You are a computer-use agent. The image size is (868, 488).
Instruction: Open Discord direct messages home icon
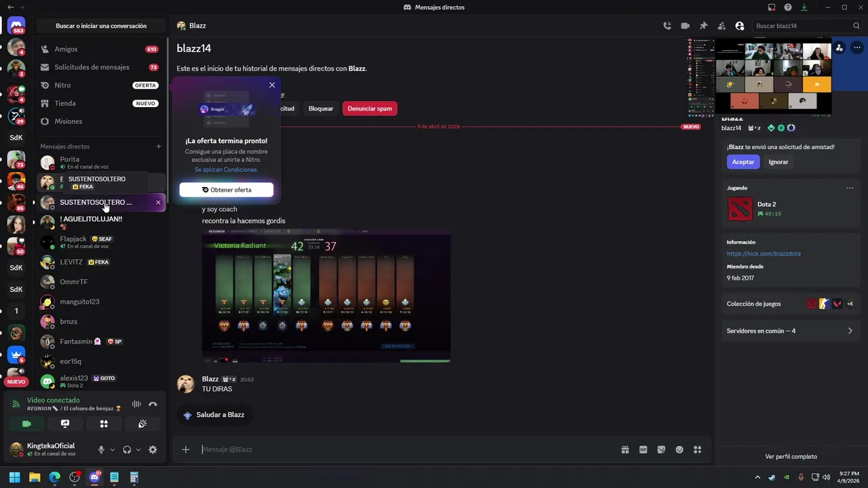(x=16, y=25)
